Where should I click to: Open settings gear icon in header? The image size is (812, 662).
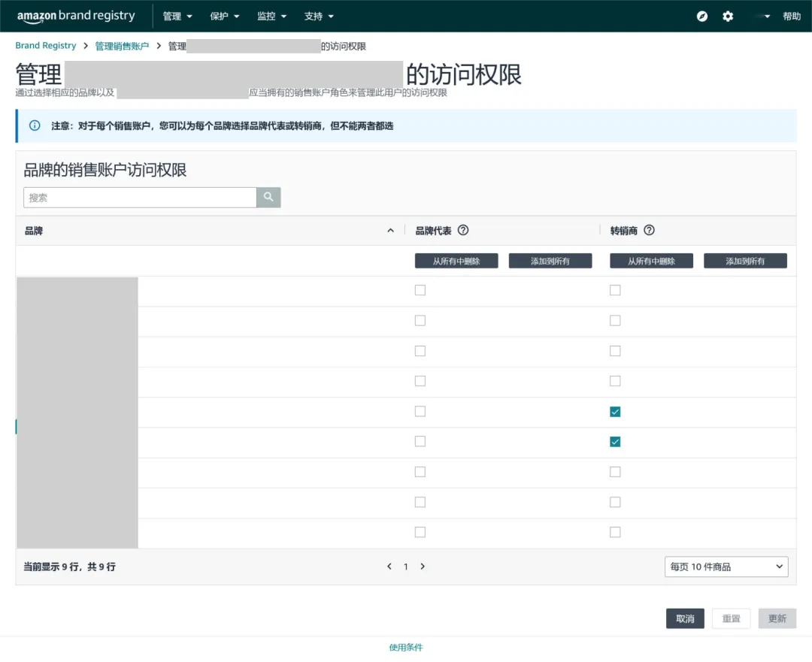(728, 17)
